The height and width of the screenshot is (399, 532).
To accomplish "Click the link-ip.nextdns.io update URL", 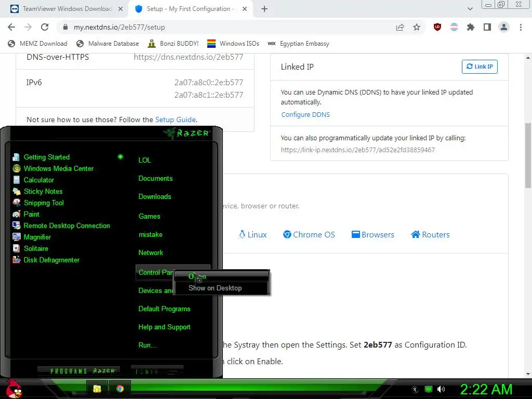I will pyautogui.click(x=357, y=150).
